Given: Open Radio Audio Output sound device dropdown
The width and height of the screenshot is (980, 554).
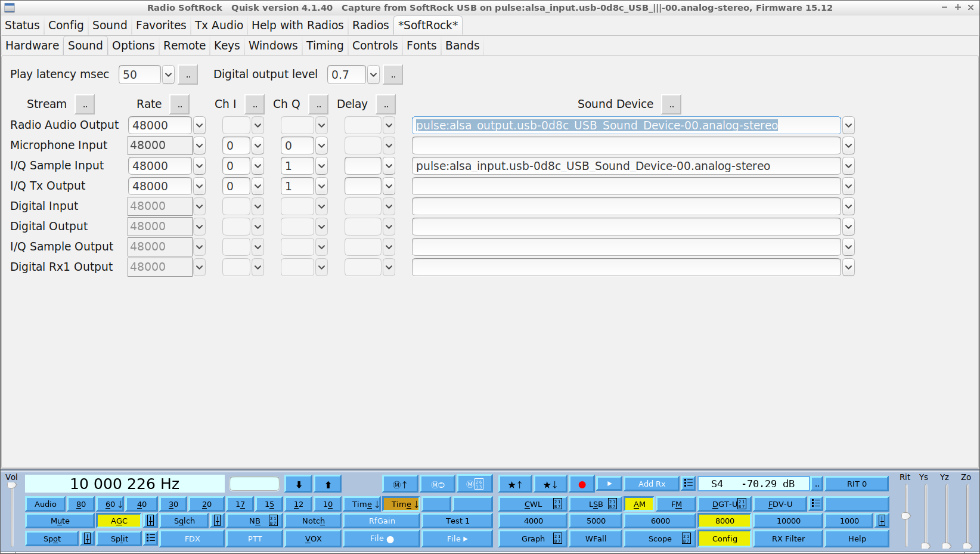Looking at the screenshot, I should click(x=848, y=126).
